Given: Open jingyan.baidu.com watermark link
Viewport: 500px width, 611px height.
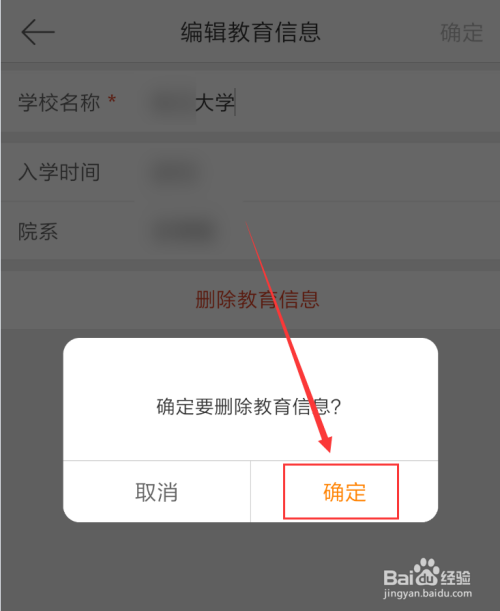Looking at the screenshot, I should [x=428, y=593].
